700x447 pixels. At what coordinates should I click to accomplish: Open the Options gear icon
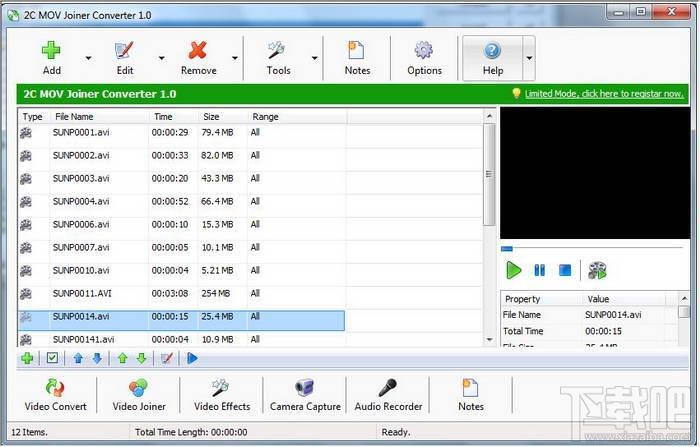424,50
